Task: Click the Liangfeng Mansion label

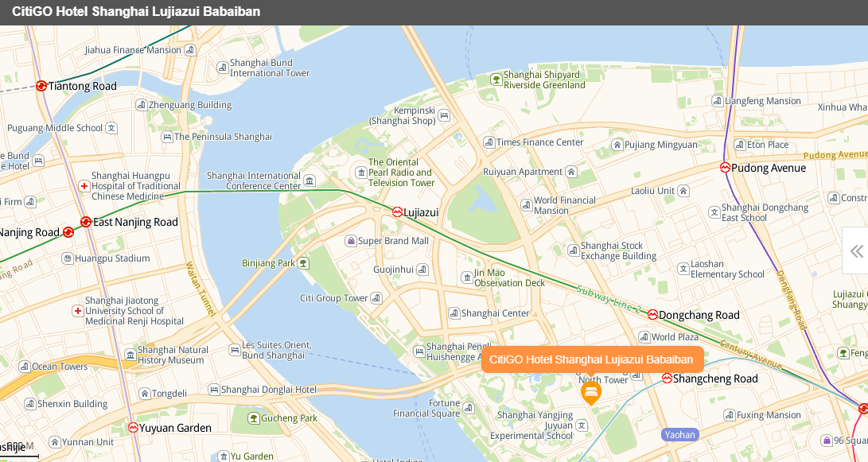Action: (763, 101)
